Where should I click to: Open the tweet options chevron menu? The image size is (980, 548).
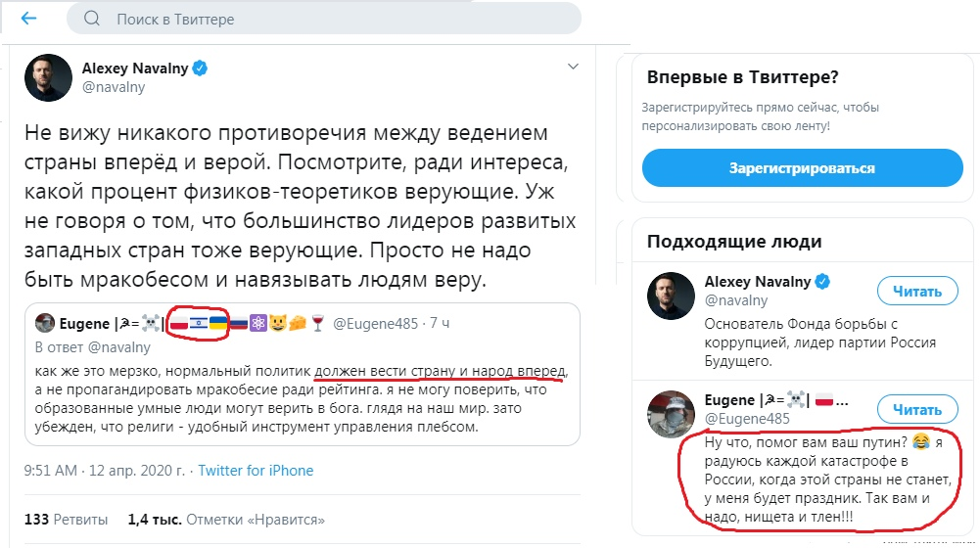(574, 68)
